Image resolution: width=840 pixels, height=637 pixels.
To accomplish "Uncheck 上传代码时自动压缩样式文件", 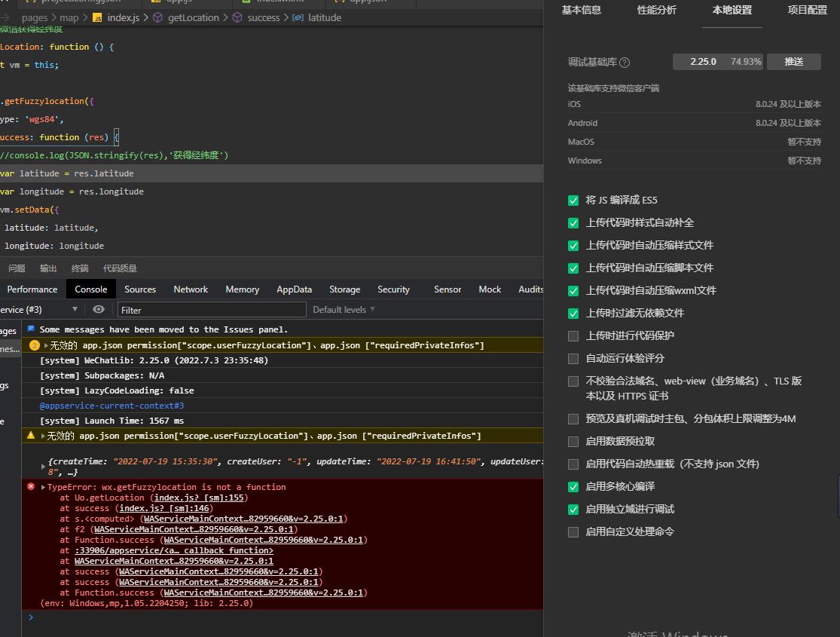I will point(573,246).
